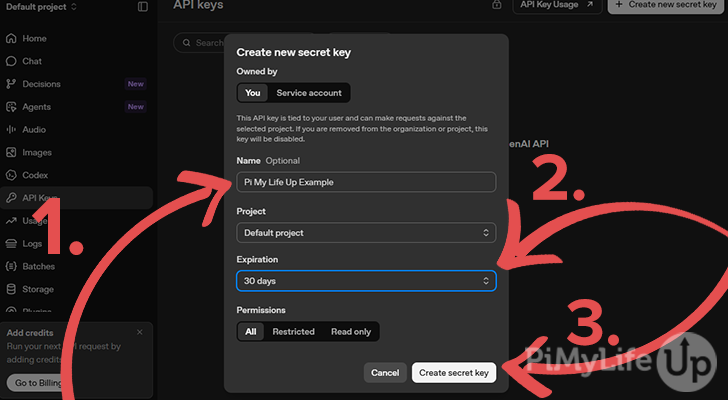Click the New badge beside Agents

point(136,107)
